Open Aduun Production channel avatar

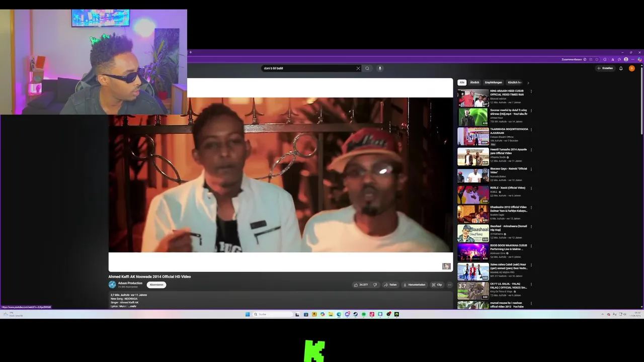(x=112, y=285)
